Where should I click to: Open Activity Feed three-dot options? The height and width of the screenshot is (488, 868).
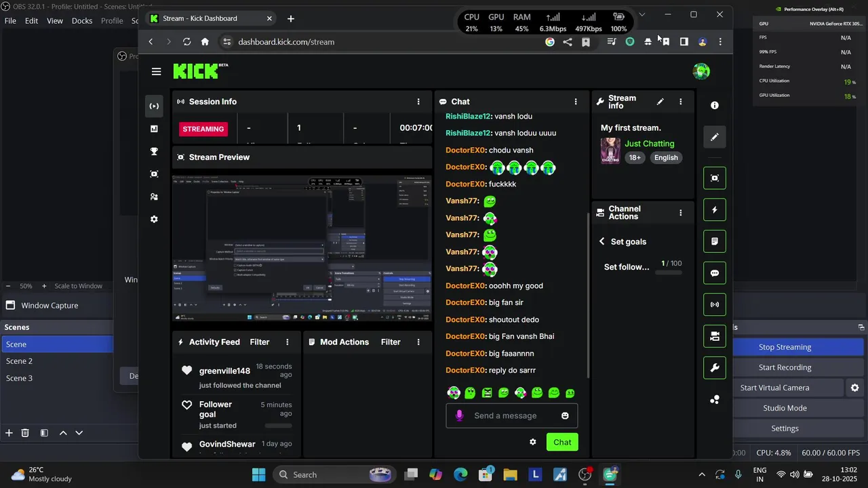pos(288,342)
